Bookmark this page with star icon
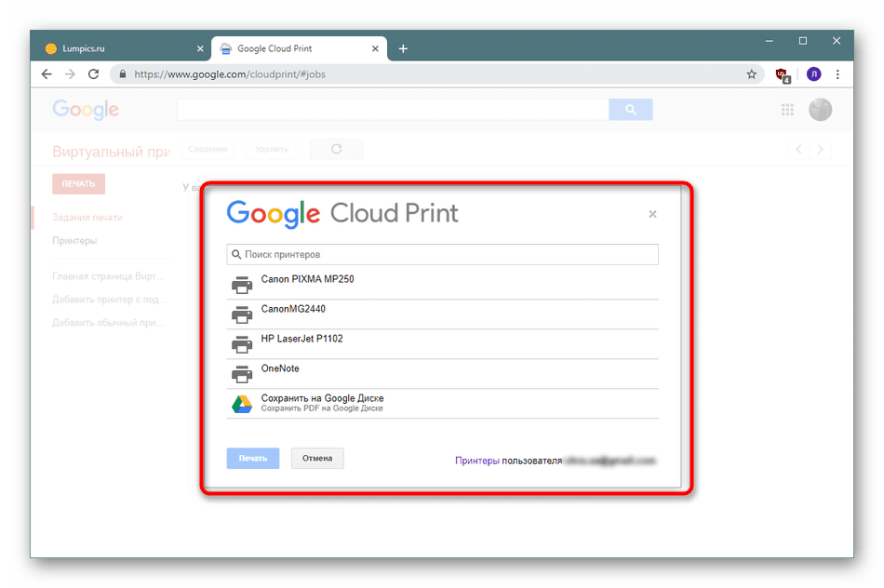 pyautogui.click(x=752, y=73)
